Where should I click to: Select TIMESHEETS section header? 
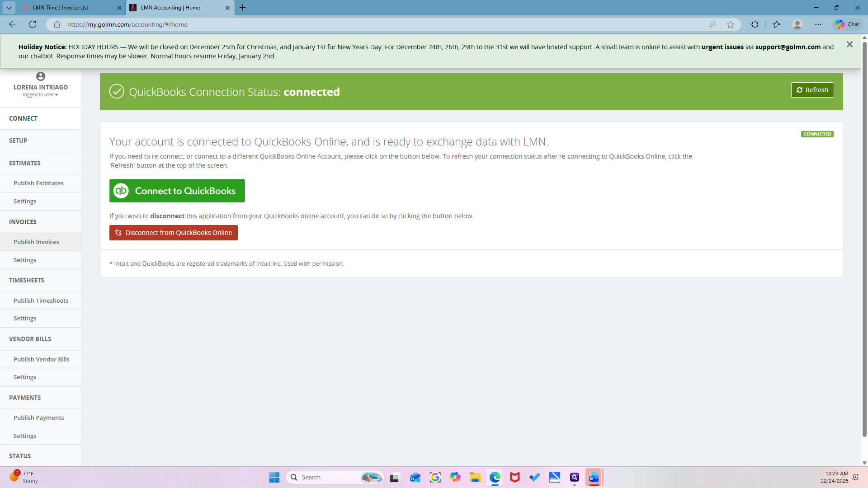41,280
